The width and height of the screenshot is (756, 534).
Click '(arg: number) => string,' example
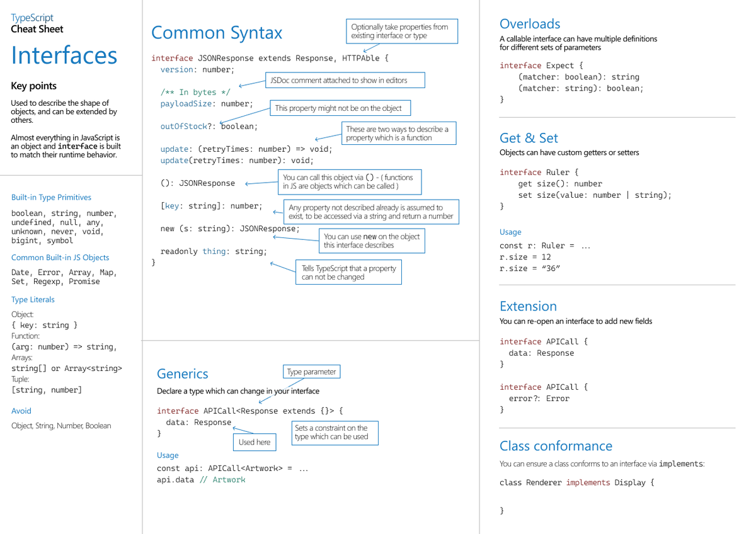tap(64, 347)
